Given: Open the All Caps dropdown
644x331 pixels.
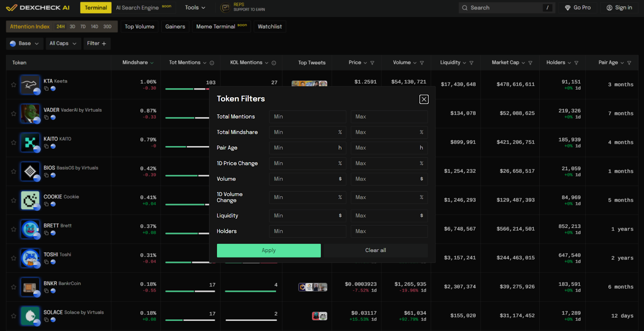Looking at the screenshot, I should [x=62, y=43].
